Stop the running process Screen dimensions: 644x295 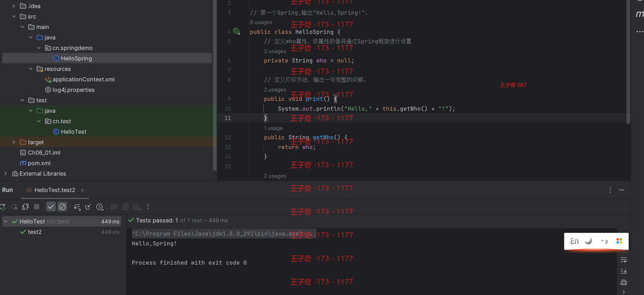(37, 207)
